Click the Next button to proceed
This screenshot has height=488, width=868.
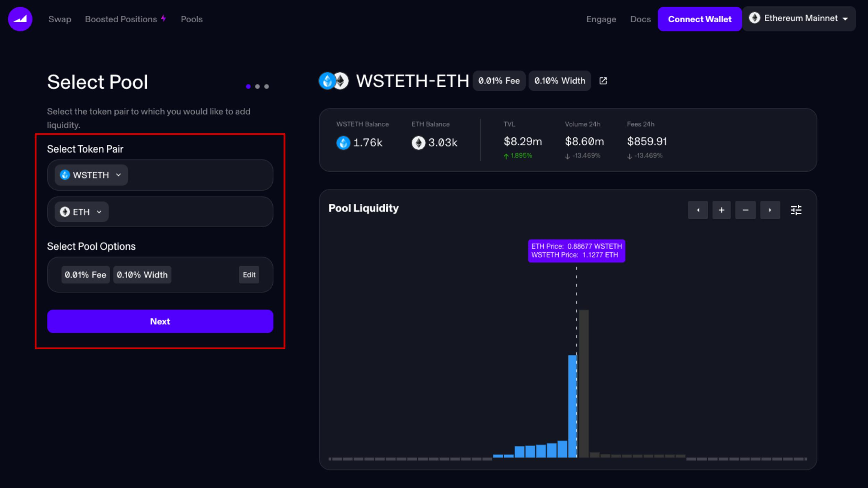[160, 321]
